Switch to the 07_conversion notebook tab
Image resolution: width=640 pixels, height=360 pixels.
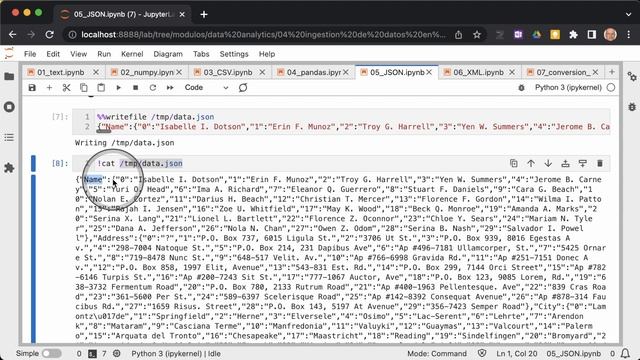click(563, 72)
